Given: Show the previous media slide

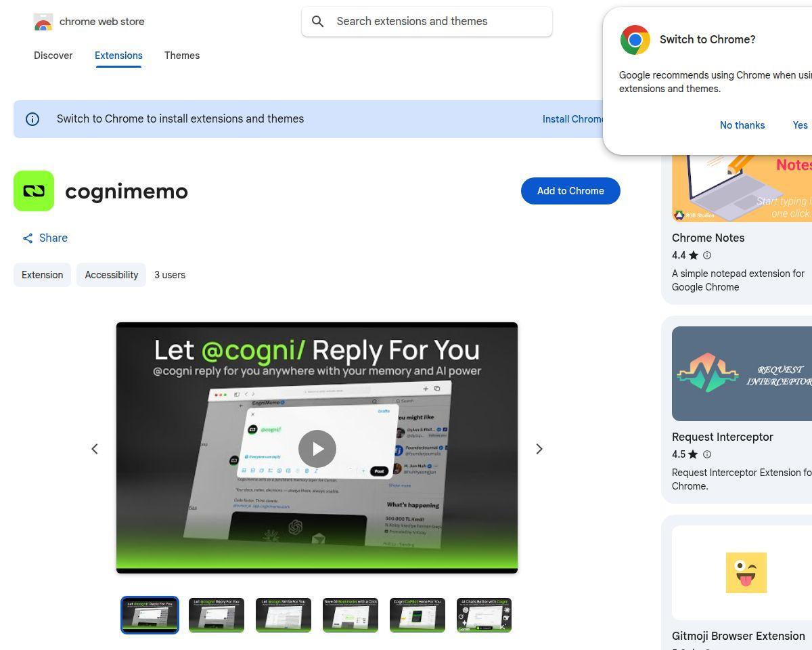Looking at the screenshot, I should point(95,449).
